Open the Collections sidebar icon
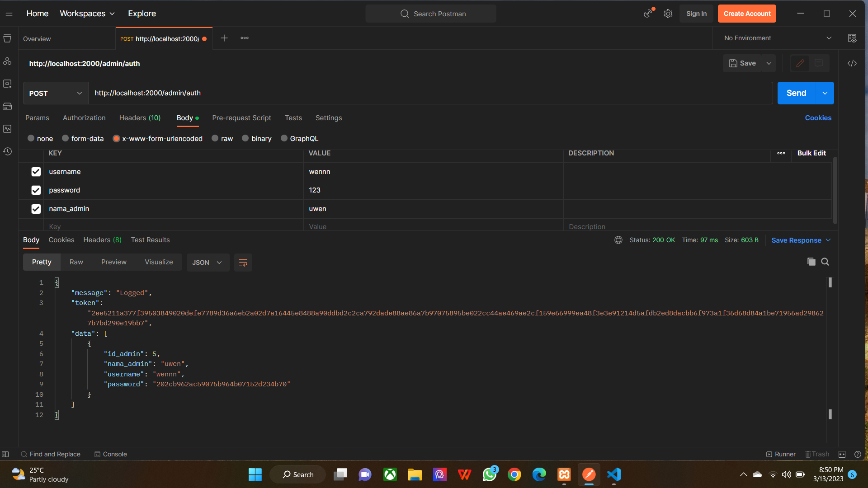Screen dimensions: 868x488 click(7, 38)
